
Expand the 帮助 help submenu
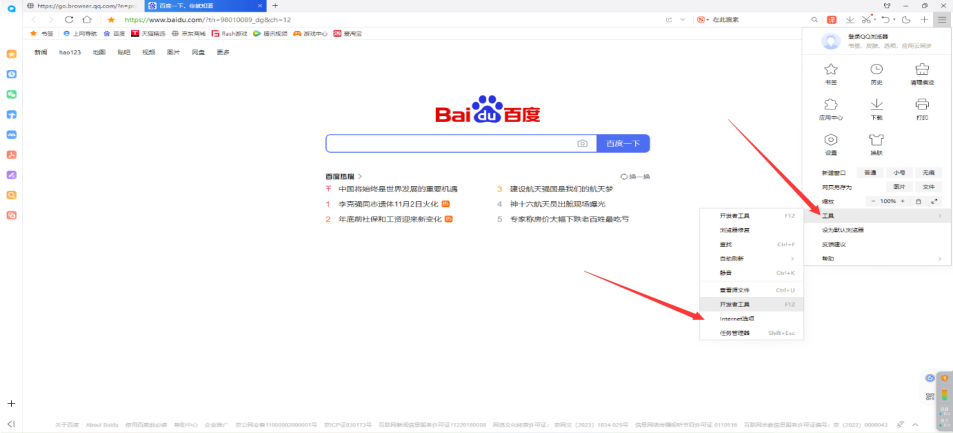[878, 258]
